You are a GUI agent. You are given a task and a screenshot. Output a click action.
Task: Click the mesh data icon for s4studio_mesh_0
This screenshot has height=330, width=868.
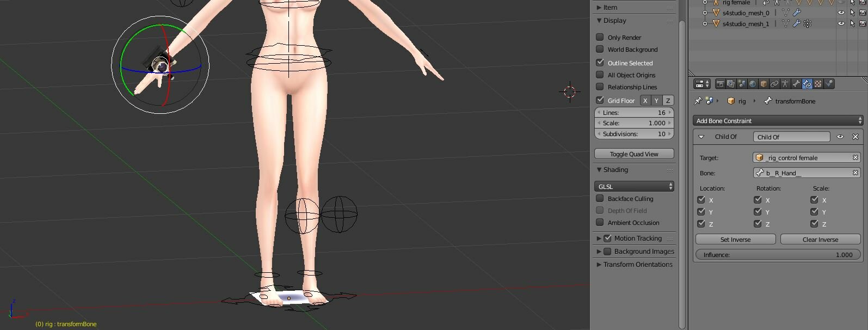(x=786, y=13)
